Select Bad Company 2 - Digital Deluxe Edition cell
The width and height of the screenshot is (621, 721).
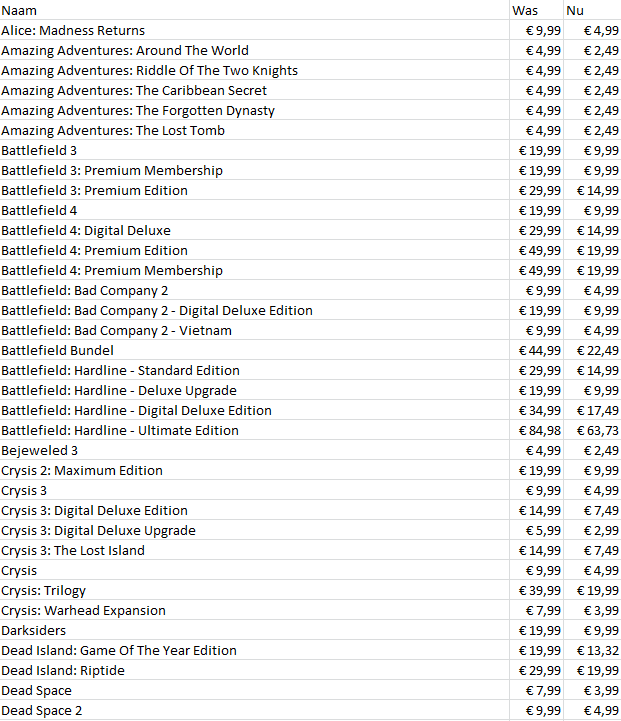point(255,310)
